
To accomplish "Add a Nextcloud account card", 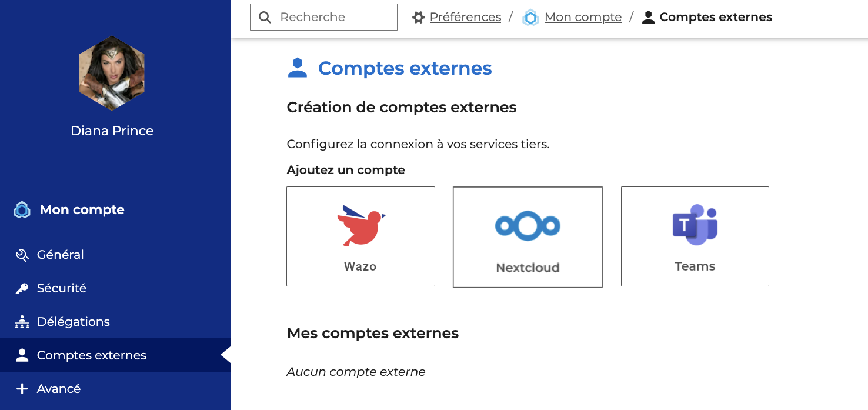I will coord(528,237).
